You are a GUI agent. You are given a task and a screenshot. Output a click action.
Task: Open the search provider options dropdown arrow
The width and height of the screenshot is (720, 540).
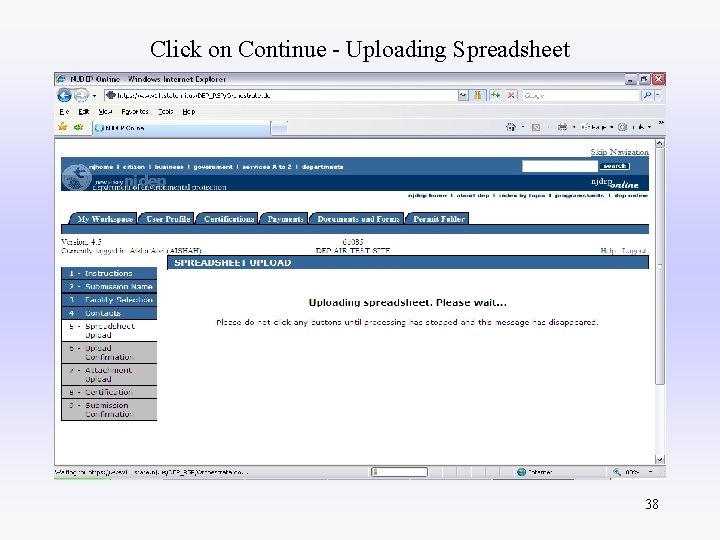click(658, 95)
